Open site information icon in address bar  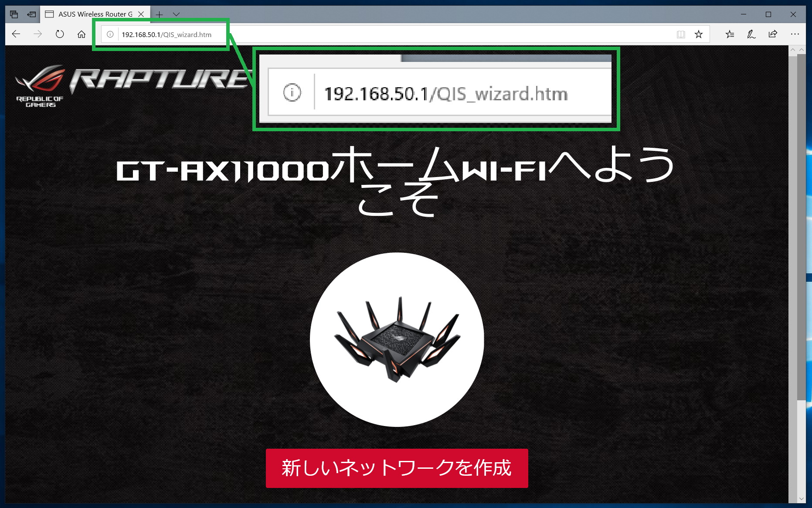pos(110,34)
